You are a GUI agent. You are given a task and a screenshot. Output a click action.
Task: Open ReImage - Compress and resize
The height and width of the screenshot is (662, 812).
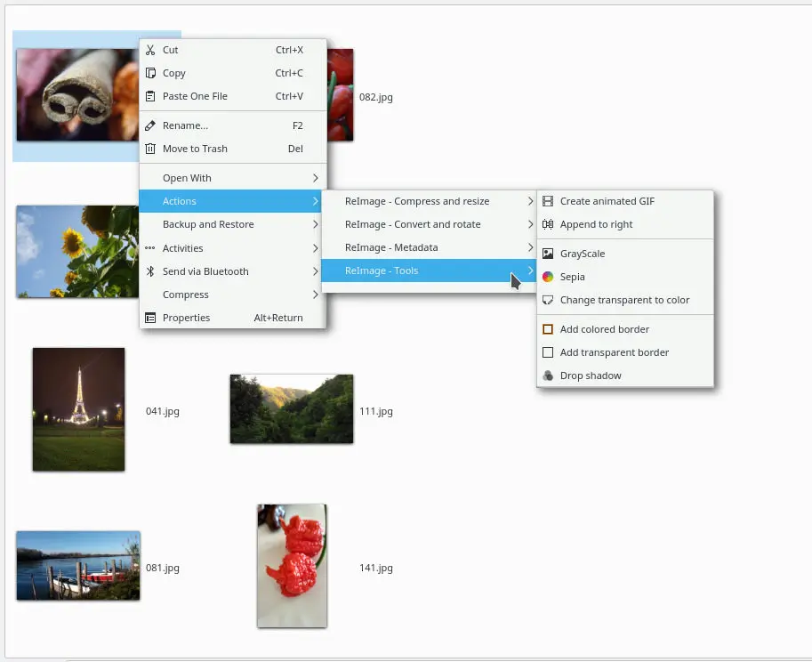click(429, 201)
